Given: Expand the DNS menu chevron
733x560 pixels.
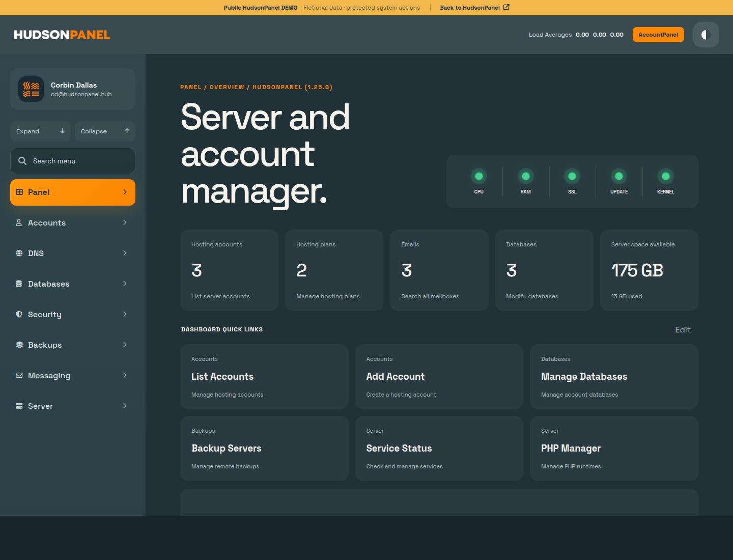Looking at the screenshot, I should tap(125, 253).
